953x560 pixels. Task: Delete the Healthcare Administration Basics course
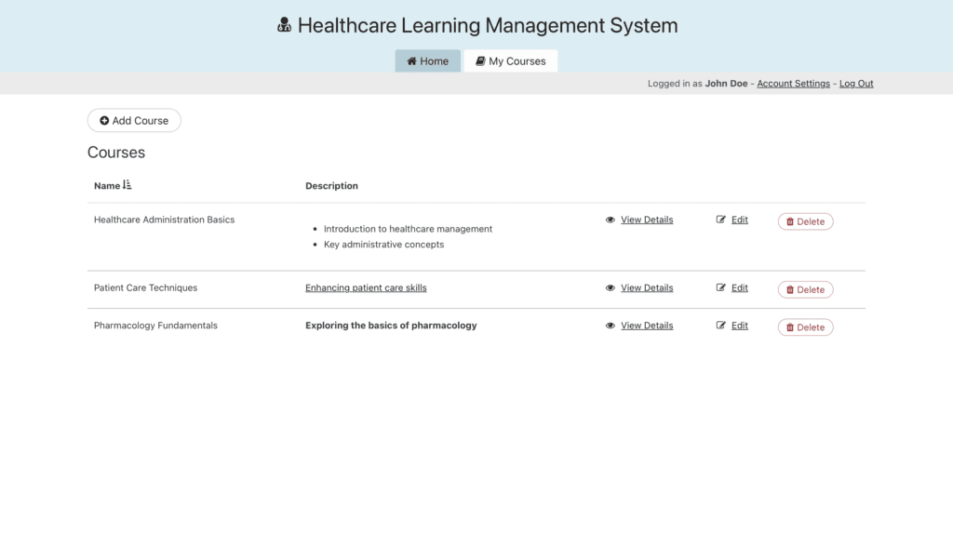(805, 221)
